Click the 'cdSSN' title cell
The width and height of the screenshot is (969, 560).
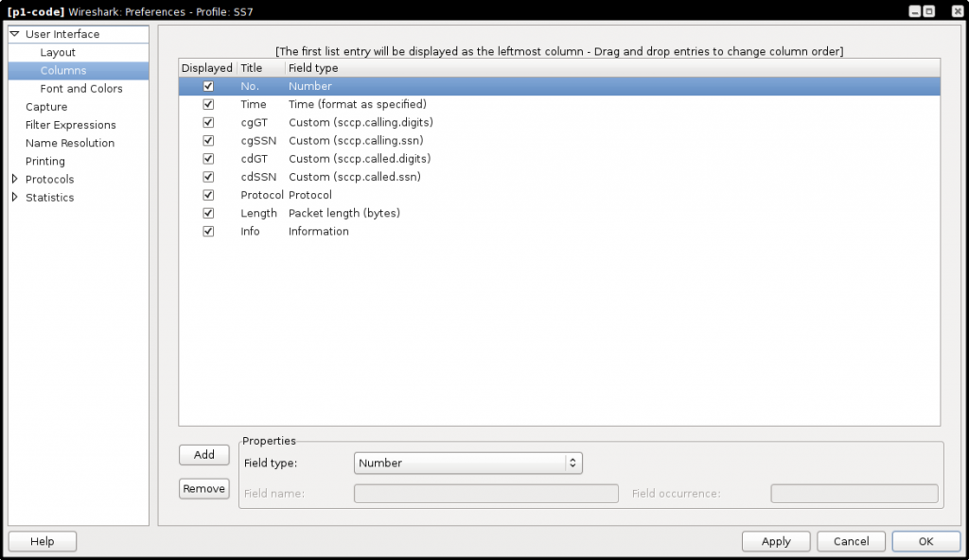click(x=258, y=177)
